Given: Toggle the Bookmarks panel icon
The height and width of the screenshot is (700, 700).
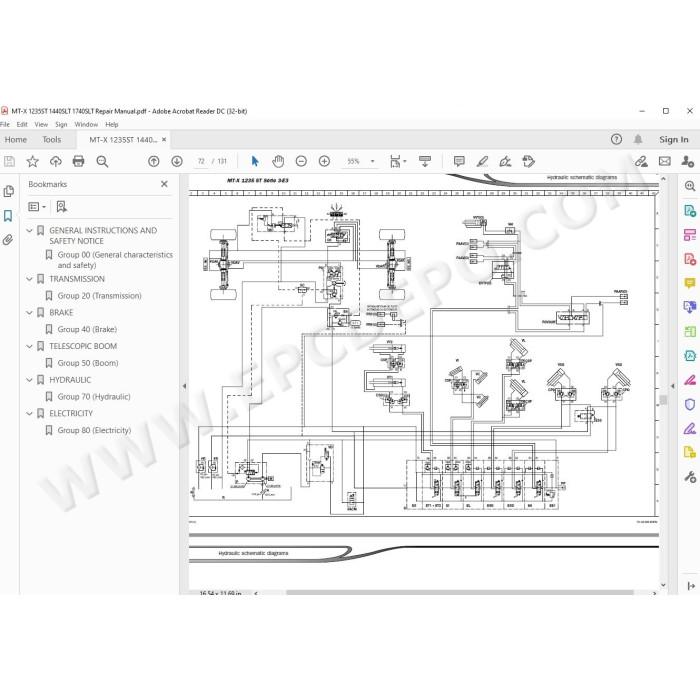Looking at the screenshot, I should point(8,216).
